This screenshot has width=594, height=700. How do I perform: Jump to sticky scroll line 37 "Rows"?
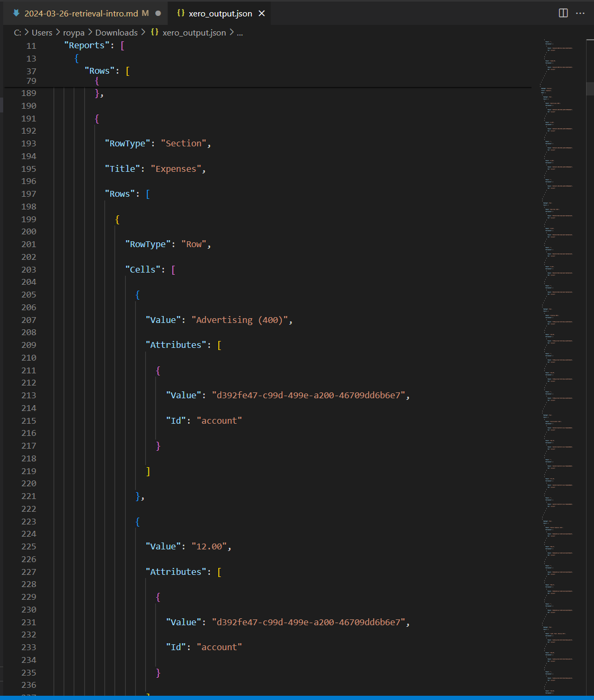coord(99,71)
